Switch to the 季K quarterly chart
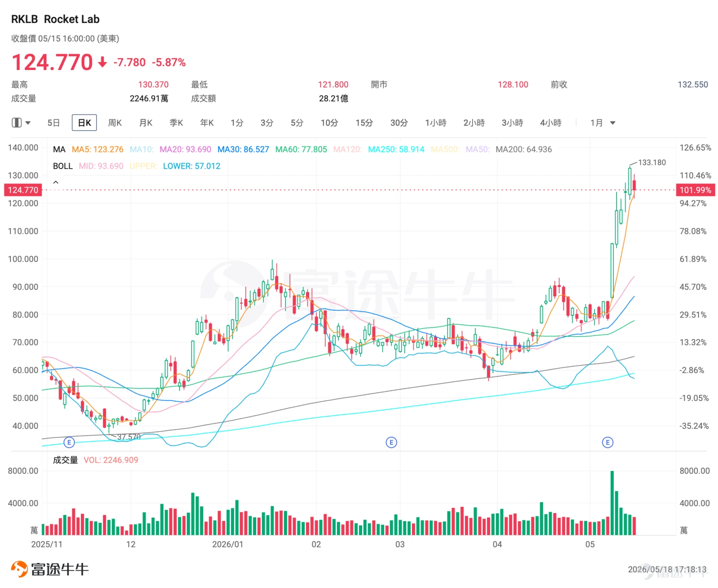The width and height of the screenshot is (718, 588). tap(176, 123)
